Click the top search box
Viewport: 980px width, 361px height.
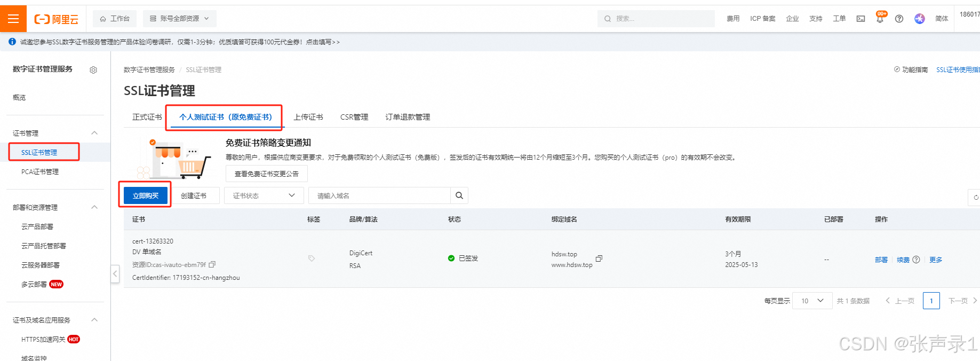[x=656, y=19]
